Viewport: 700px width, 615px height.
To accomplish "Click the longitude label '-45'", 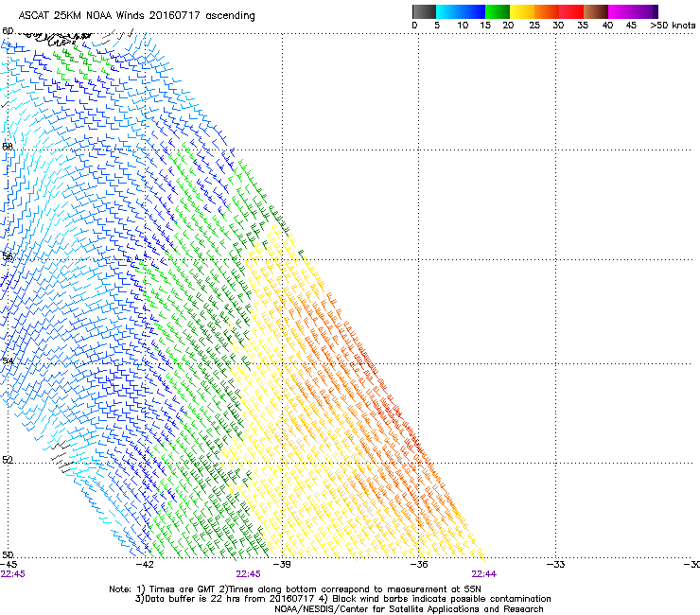I will (x=9, y=565).
